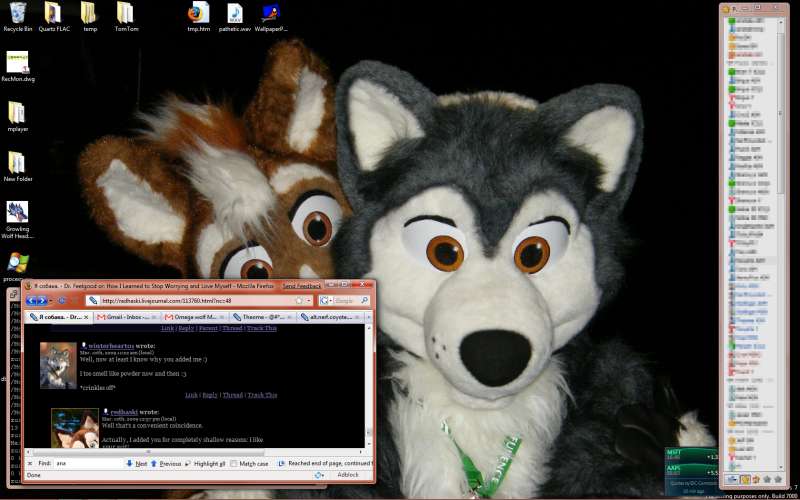The image size is (800, 500).
Task: Switch to the Omega wolf tab
Action: pos(193,317)
